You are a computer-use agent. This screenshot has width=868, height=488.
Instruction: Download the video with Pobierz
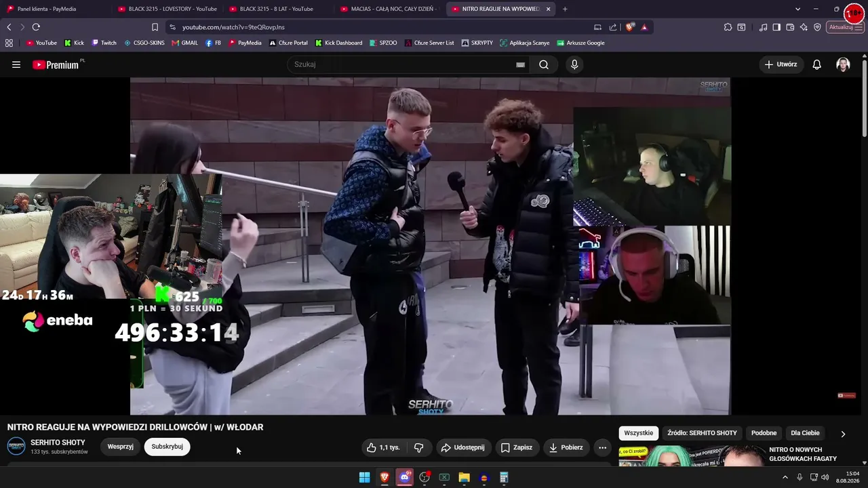(566, 447)
